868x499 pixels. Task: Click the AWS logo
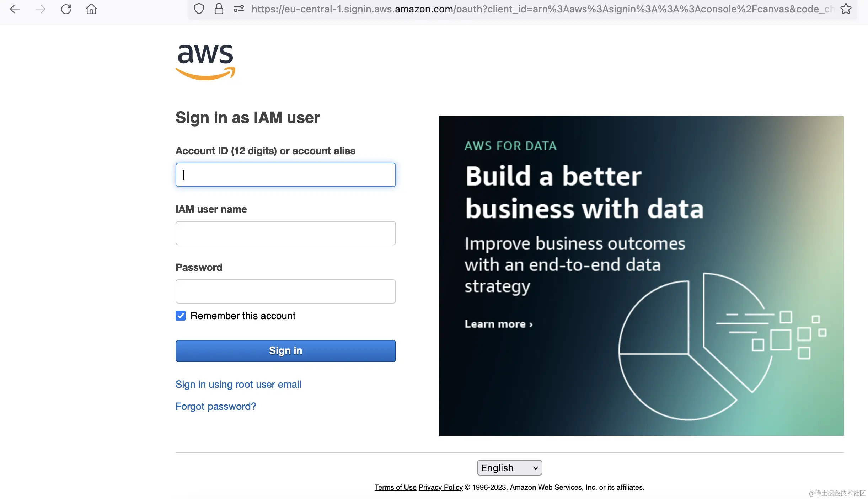pyautogui.click(x=205, y=62)
